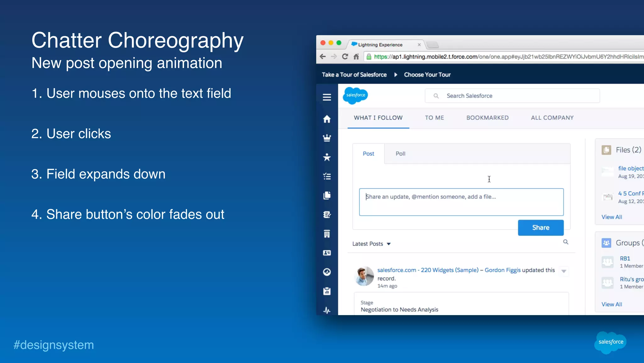Click the green padlock in address bar
644x363 pixels.
click(x=369, y=56)
